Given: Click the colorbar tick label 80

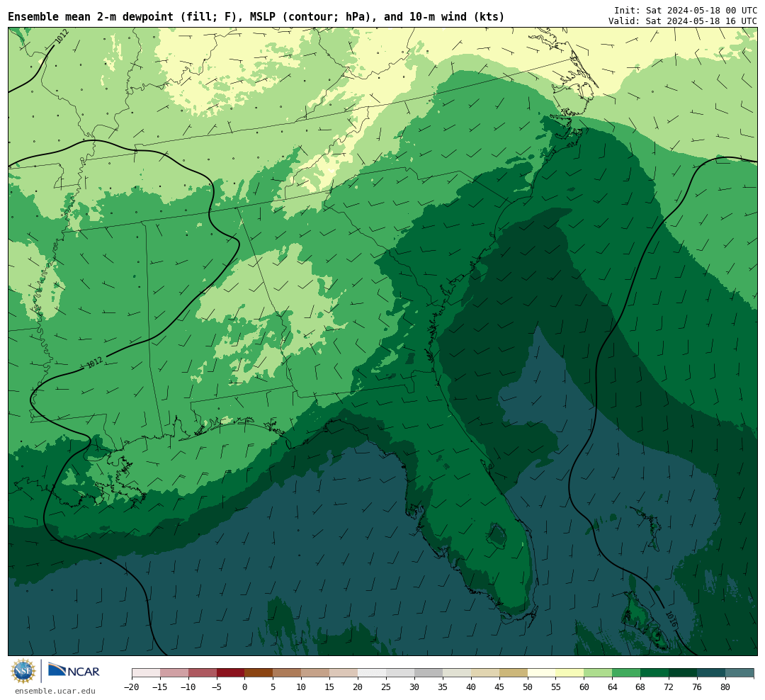Looking at the screenshot, I should [725, 687].
